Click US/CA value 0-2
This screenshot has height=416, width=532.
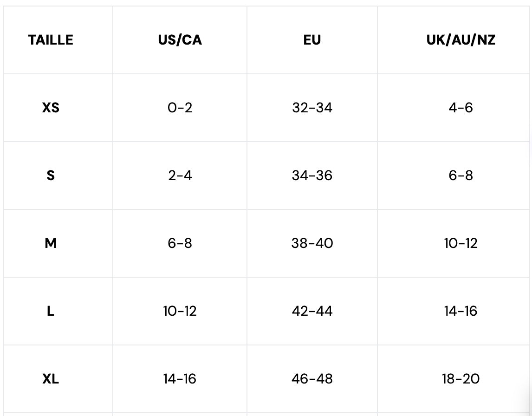coord(180,108)
